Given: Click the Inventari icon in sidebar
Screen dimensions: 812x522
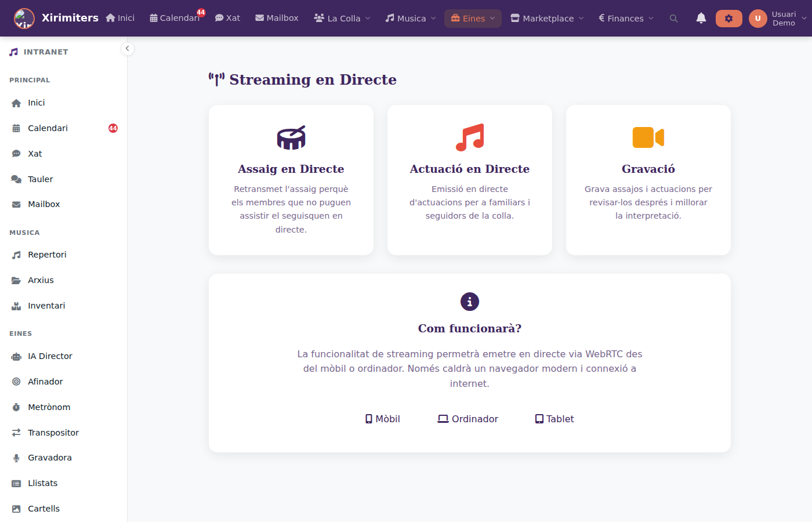Looking at the screenshot, I should tap(15, 305).
